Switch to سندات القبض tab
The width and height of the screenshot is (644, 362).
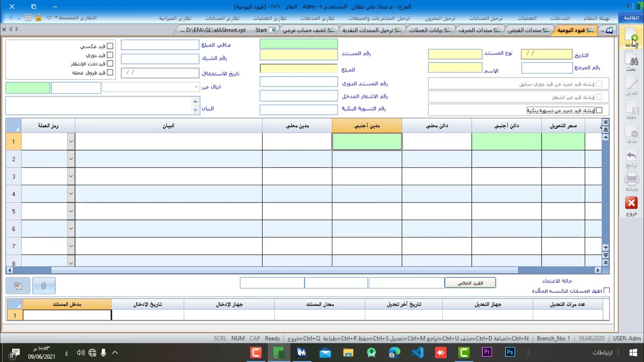click(528, 30)
